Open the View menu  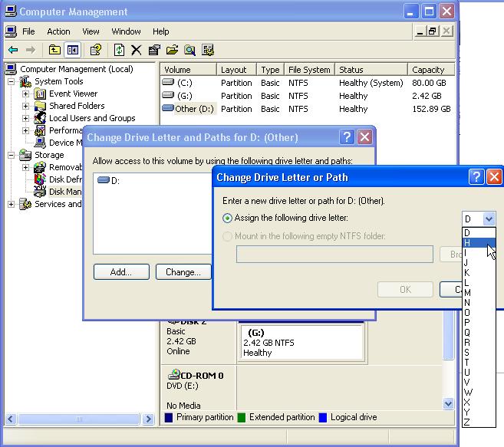pos(91,31)
